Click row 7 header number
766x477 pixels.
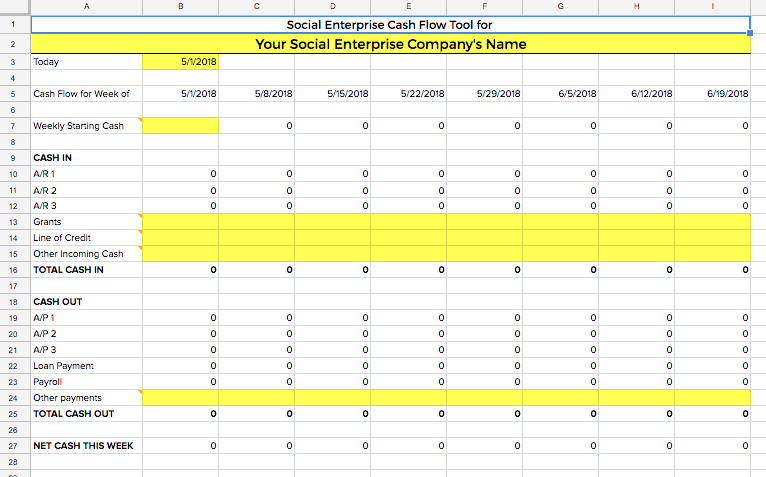[13, 126]
